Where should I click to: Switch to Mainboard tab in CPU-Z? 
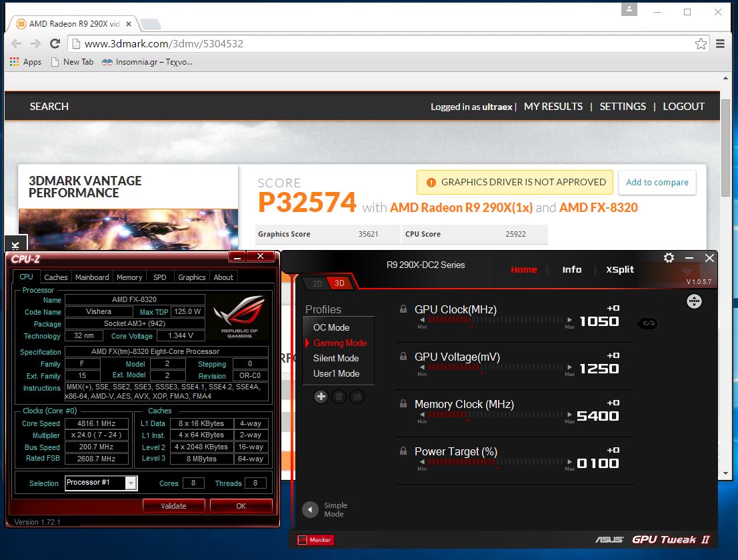point(92,277)
